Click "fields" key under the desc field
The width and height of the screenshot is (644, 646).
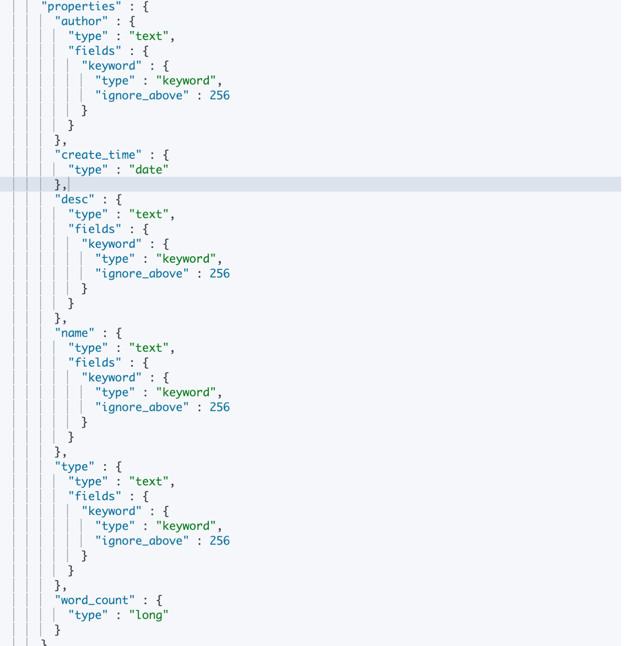pos(94,229)
